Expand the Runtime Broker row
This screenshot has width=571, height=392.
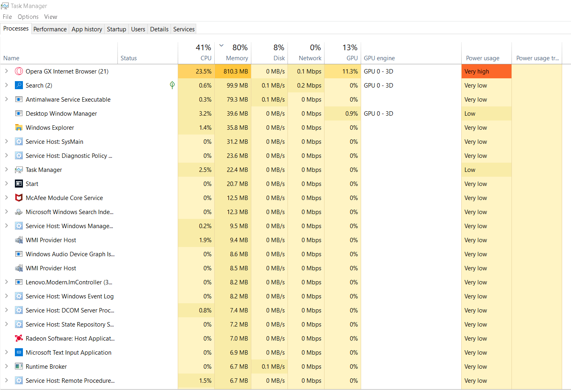[x=6, y=366]
